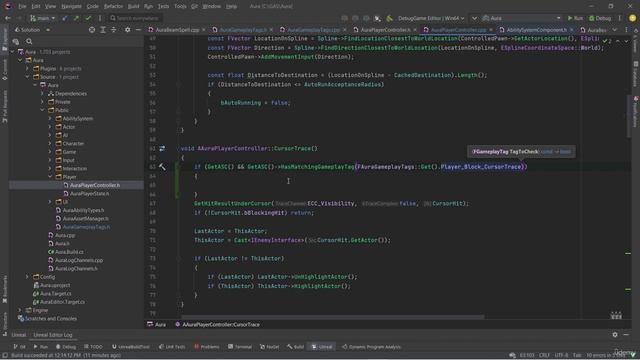Collapse the Source folder

click(x=27, y=77)
